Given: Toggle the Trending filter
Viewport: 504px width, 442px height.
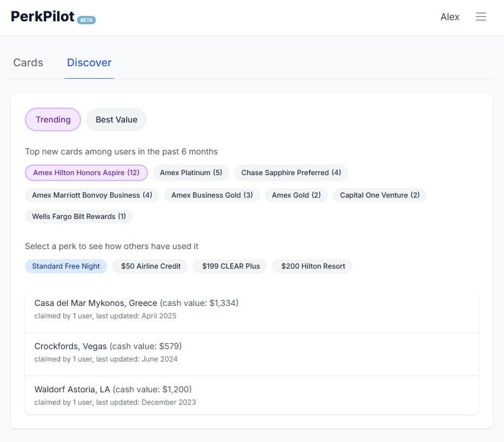Looking at the screenshot, I should click(x=53, y=120).
